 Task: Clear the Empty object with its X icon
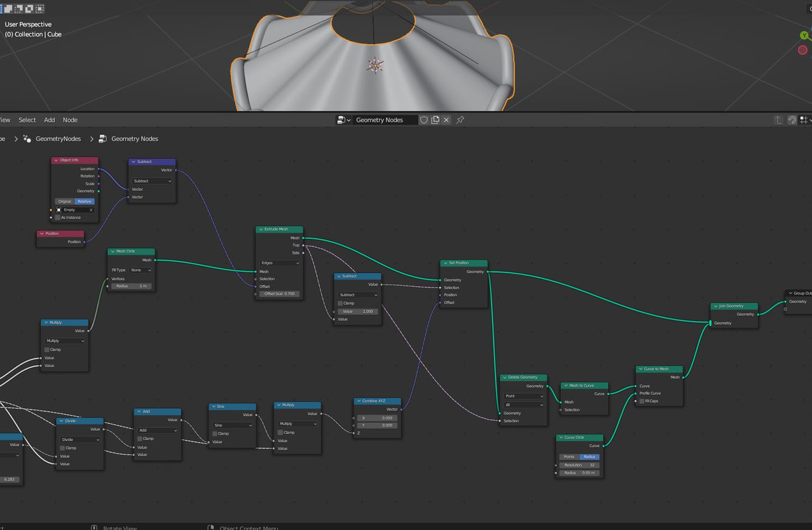pos(91,210)
